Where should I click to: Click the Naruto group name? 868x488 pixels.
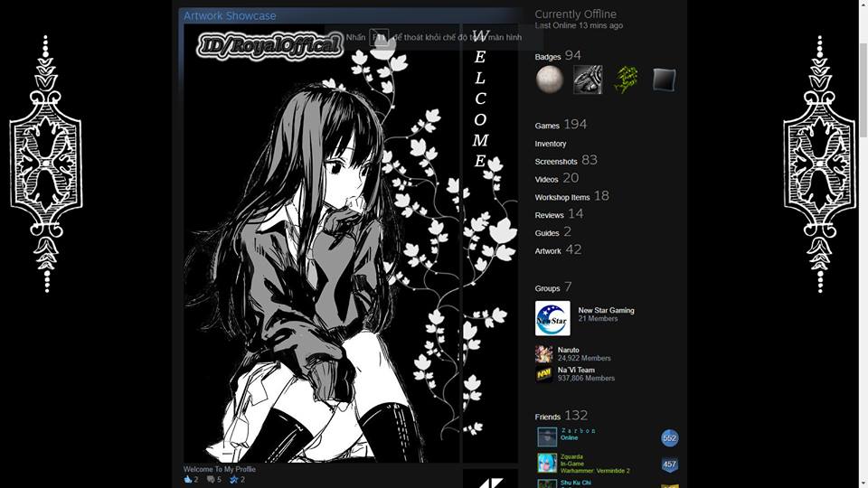pyautogui.click(x=568, y=351)
